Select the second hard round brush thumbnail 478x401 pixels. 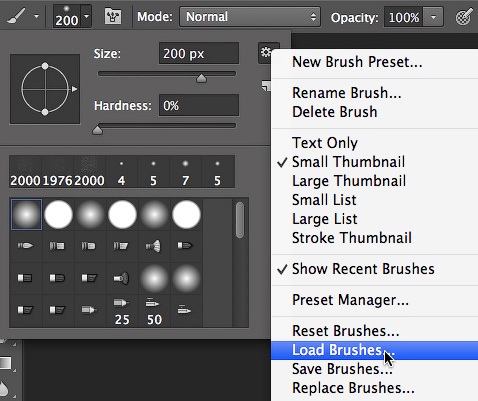point(122,214)
